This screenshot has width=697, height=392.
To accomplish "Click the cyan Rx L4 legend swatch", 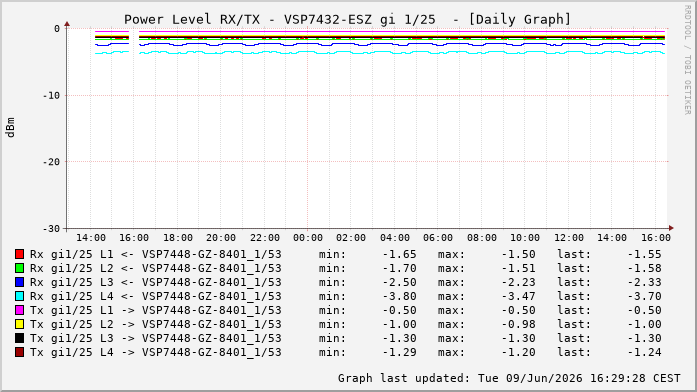I will [x=19, y=296].
